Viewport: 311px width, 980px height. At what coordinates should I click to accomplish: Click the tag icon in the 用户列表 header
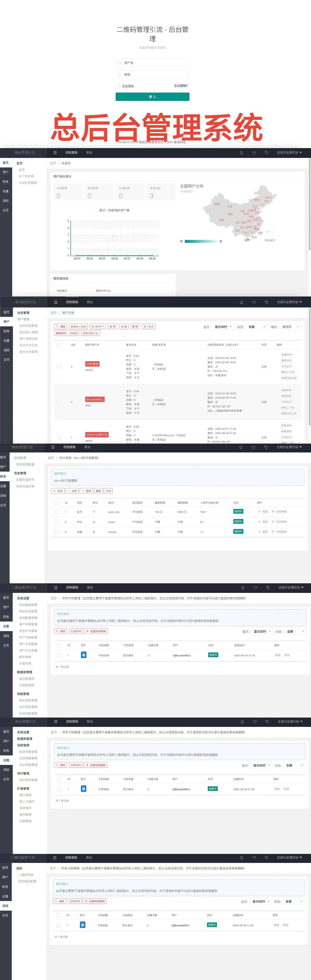267,302
